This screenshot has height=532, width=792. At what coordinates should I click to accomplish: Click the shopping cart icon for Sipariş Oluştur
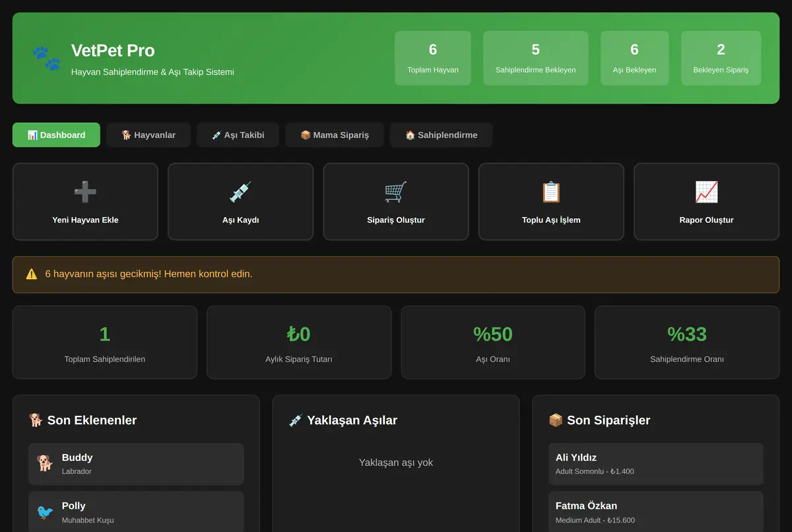[x=396, y=192]
